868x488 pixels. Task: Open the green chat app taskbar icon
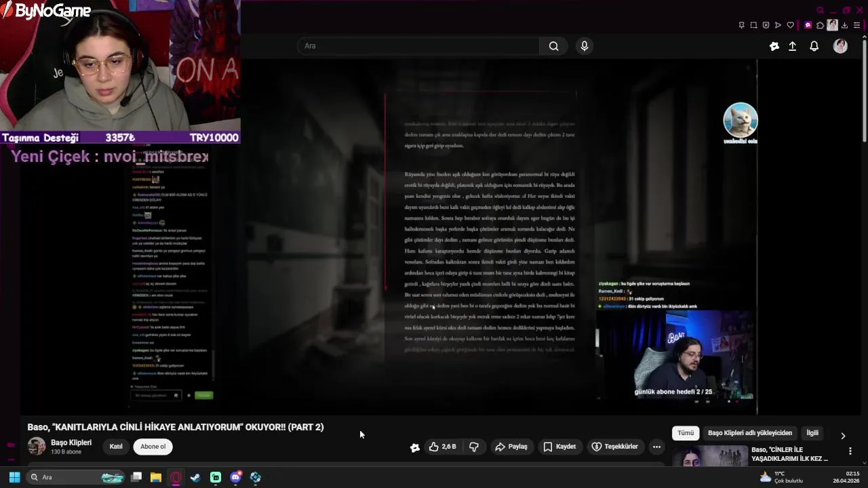216,477
